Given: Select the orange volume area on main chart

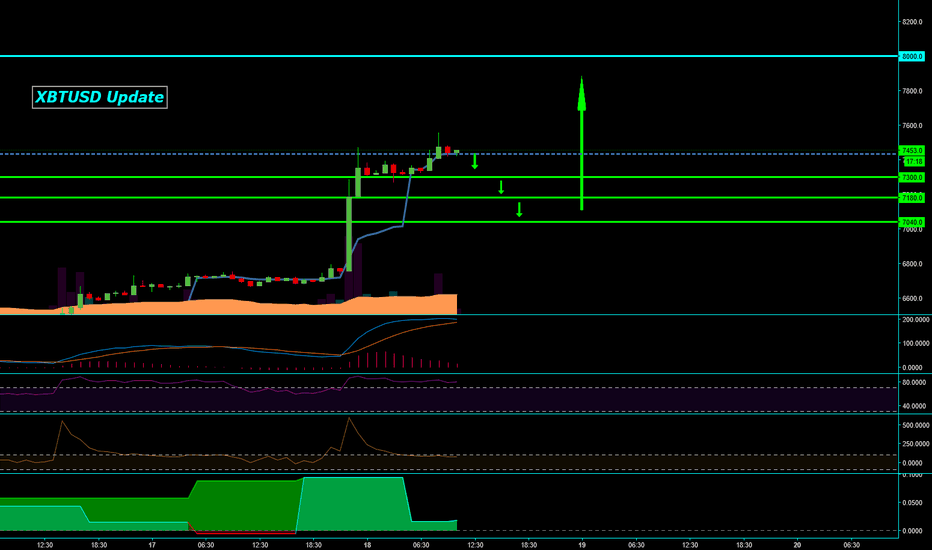Looking at the screenshot, I should [228, 305].
